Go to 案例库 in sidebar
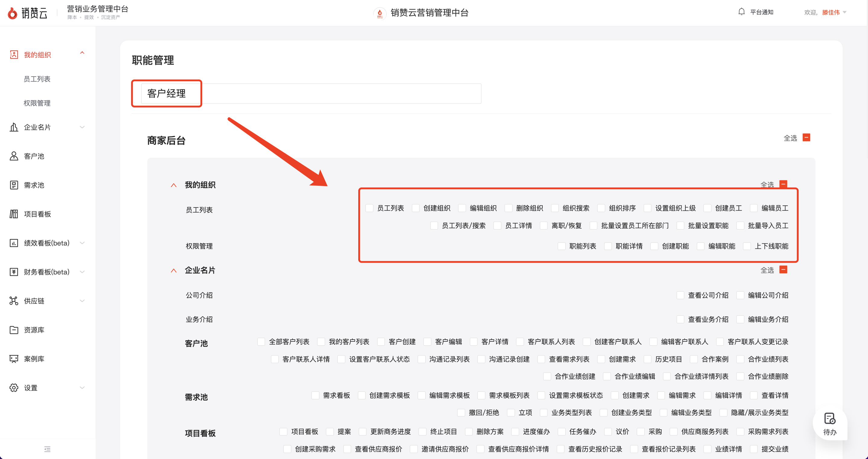 tap(34, 359)
